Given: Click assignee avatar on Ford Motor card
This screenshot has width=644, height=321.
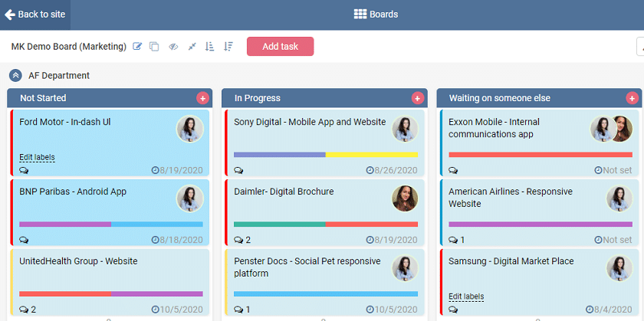Looking at the screenshot, I should click(x=190, y=129).
